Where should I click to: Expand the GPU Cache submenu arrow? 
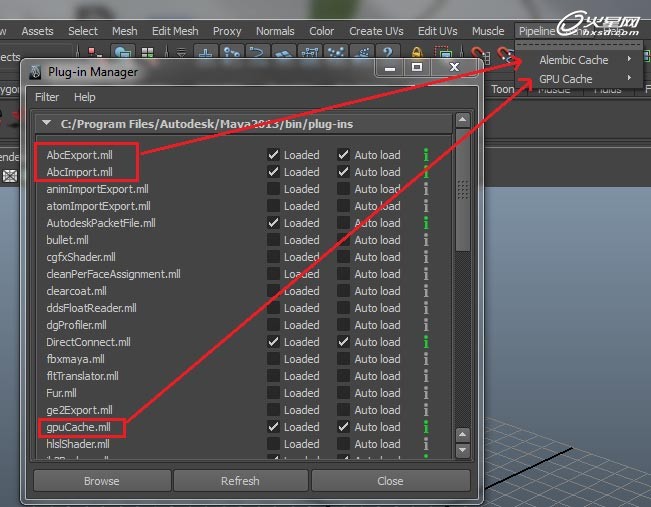629,78
